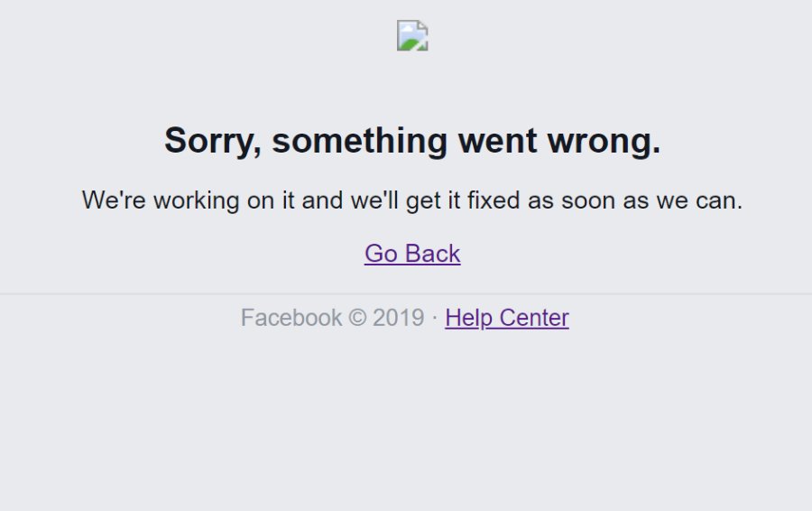Click the "We're working on it" message text
The width and height of the screenshot is (812, 511).
pyautogui.click(x=412, y=200)
